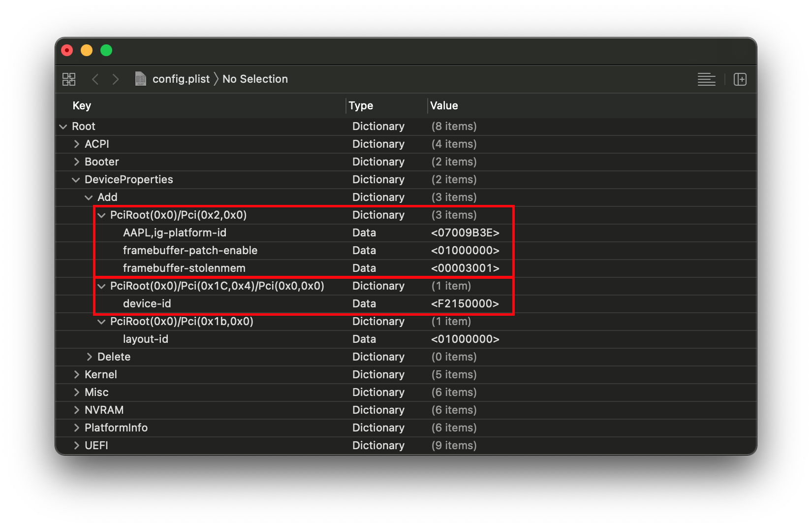Screen dimensions: 812x528
Task: Click the config.plist file icon
Action: 141,79
